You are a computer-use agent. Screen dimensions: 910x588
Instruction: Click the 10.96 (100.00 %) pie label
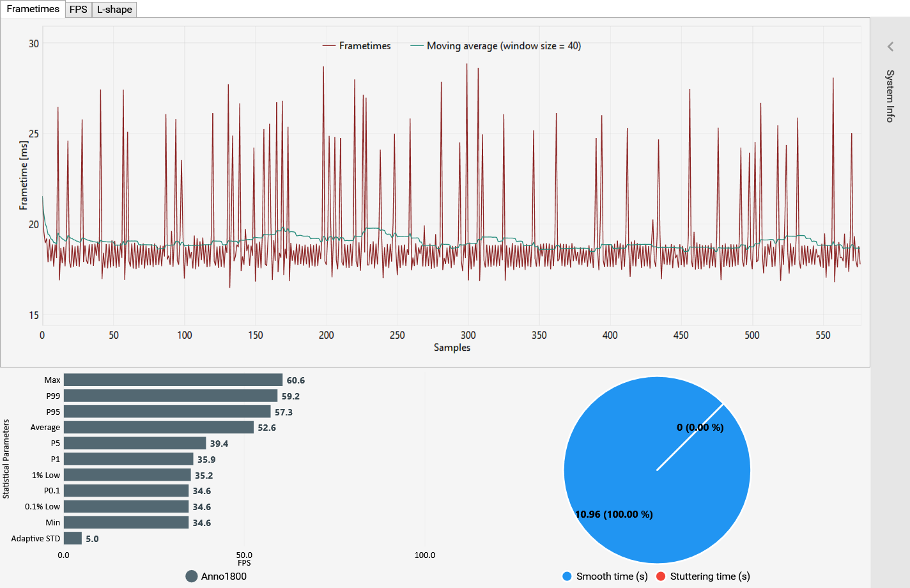click(x=614, y=514)
